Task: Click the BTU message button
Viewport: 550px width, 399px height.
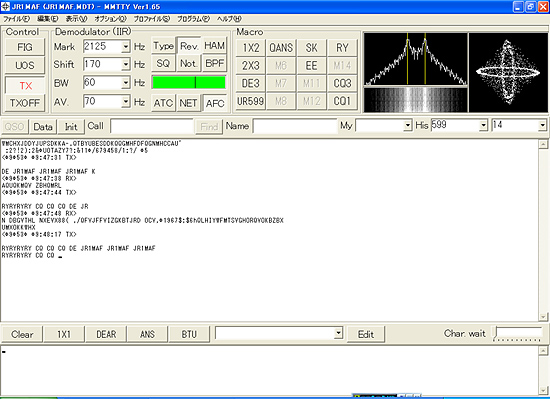Action: point(189,334)
